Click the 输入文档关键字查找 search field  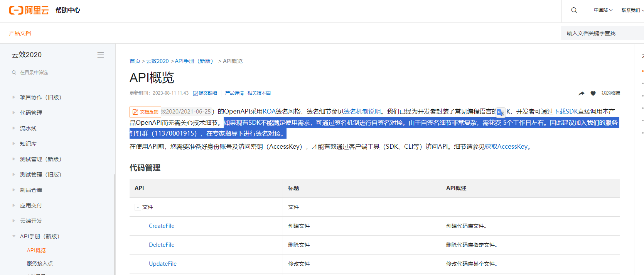click(602, 33)
